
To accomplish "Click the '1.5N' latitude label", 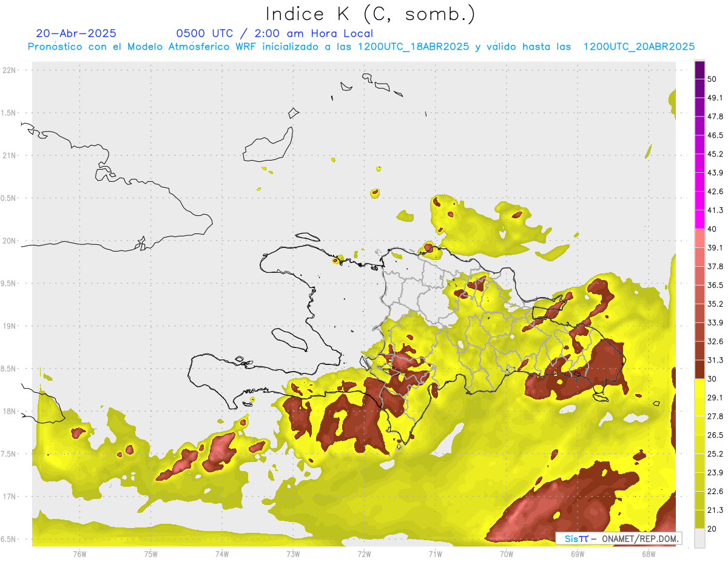I will pyautogui.click(x=9, y=113).
